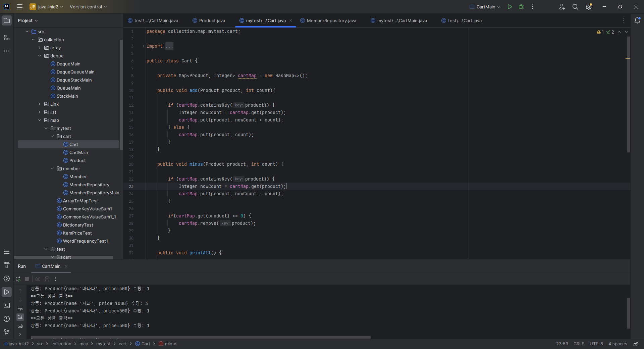Screen dimensions: 644x349
Task: Click the editor vertical scrollbar
Action: coord(629,94)
